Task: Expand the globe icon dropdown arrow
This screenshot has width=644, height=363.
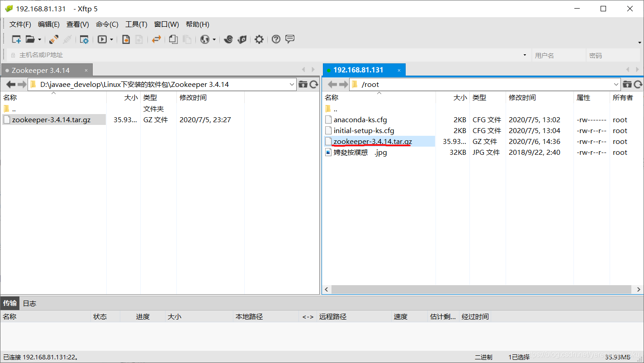Action: [214, 40]
